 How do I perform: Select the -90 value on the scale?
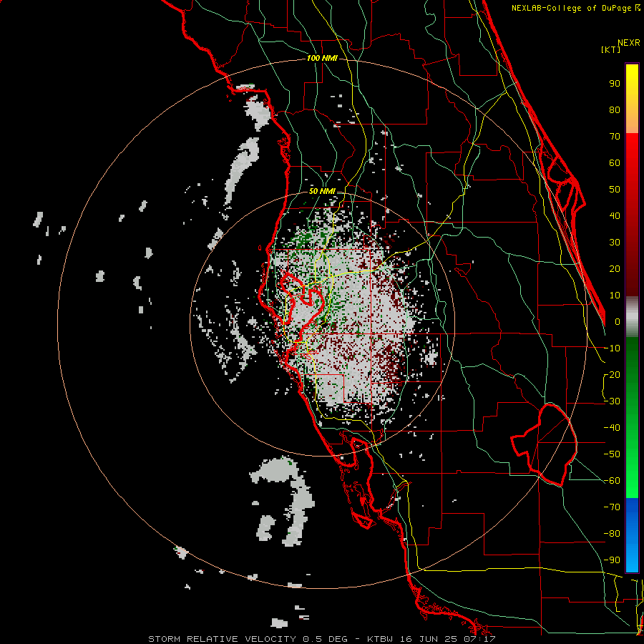(612, 560)
